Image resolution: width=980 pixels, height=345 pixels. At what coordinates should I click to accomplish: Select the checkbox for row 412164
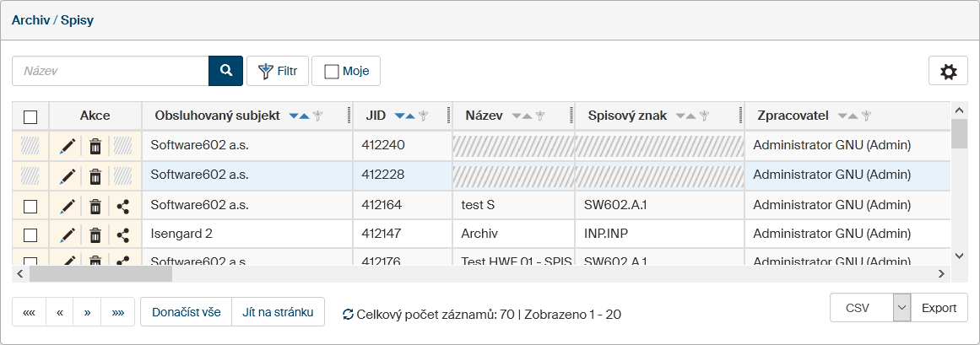coord(30,206)
